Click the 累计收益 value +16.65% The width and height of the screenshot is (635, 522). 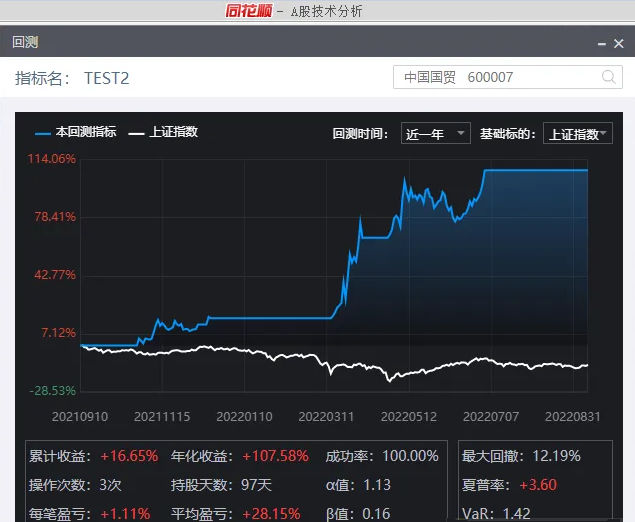pos(129,456)
